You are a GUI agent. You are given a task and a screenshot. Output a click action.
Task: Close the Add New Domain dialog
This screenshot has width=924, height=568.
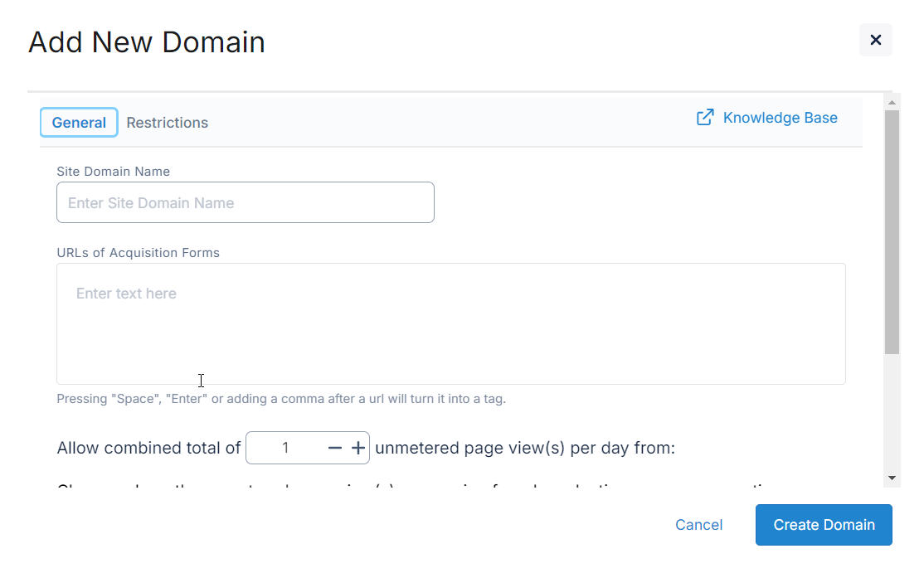(x=875, y=40)
